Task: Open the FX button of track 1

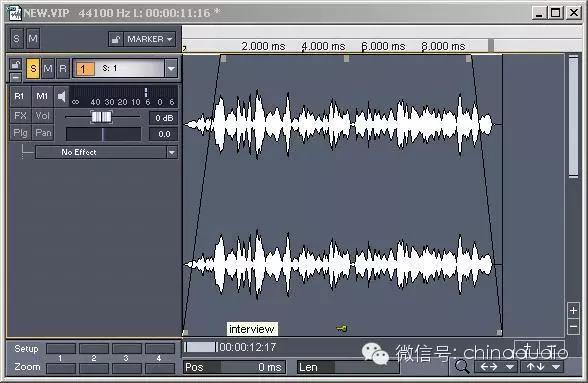Action: pyautogui.click(x=20, y=116)
